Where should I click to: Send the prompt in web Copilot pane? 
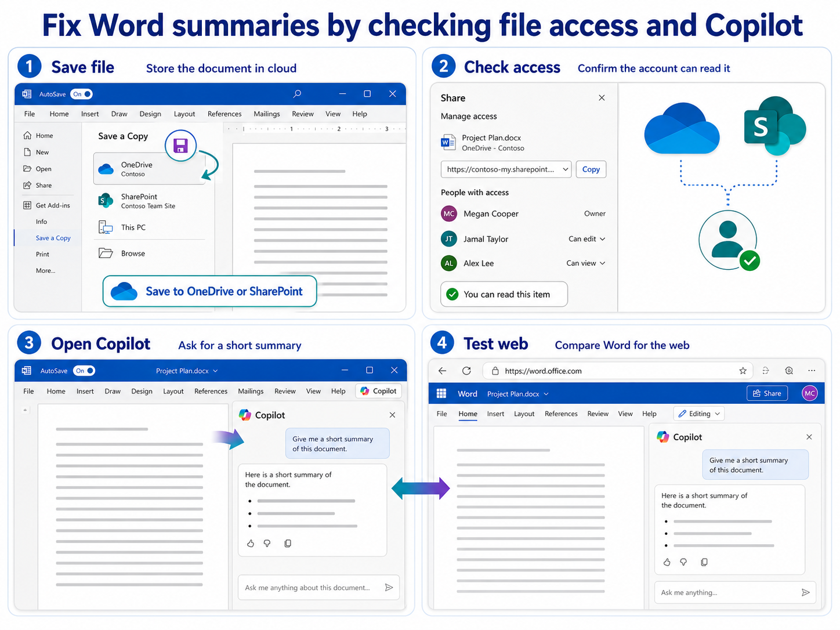[805, 592]
